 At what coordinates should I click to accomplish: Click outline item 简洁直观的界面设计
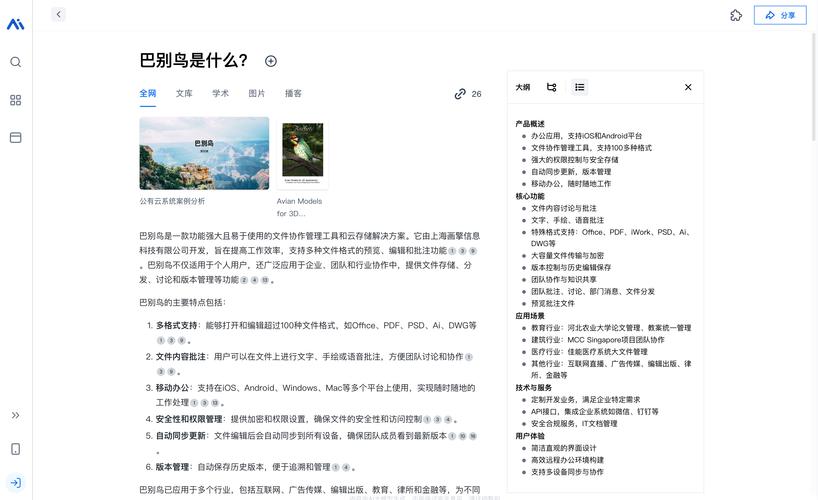pos(564,448)
